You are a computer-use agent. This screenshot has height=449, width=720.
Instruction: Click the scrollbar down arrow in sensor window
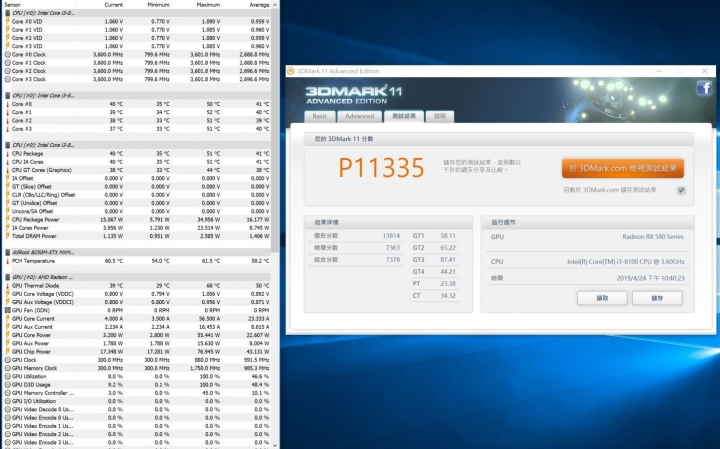coord(275,445)
